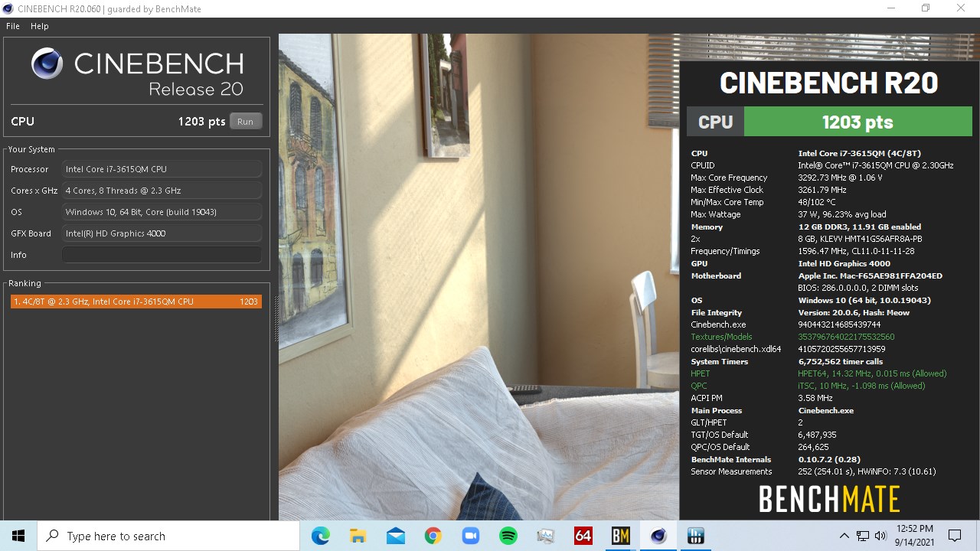Click the Memory 12 GB DDR3 value
The height and width of the screenshot is (551, 980).
click(859, 227)
